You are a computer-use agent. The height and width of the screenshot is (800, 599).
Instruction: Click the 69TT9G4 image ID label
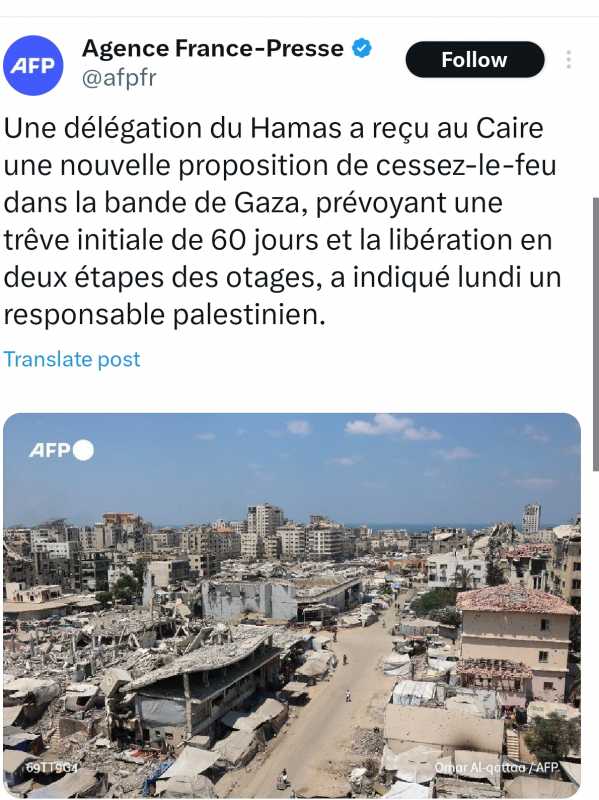(x=51, y=767)
